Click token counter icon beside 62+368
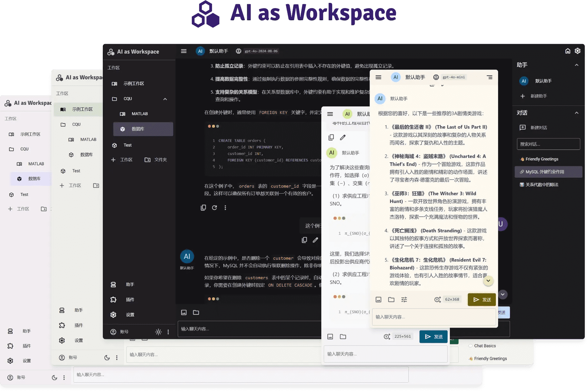 [x=437, y=300]
